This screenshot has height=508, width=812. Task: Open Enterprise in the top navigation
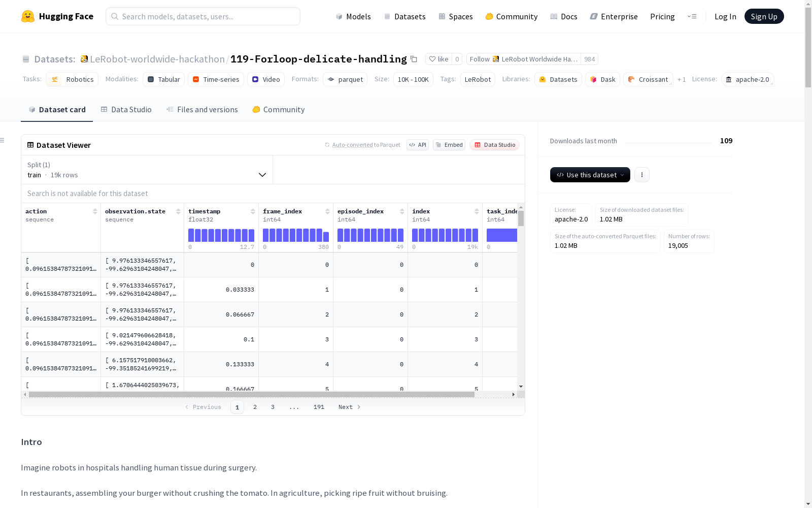coord(614,16)
